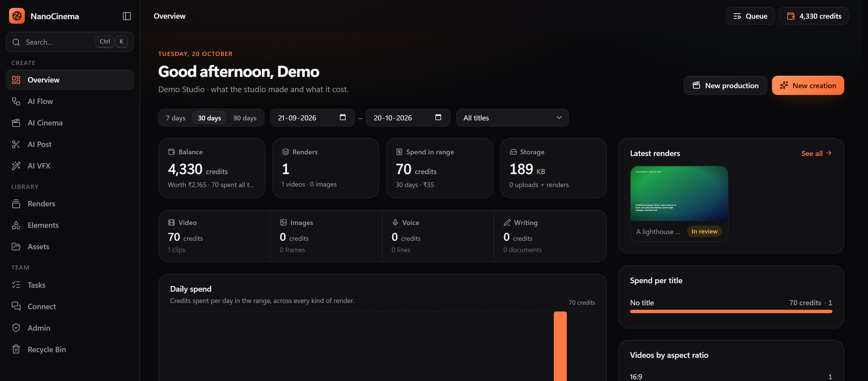The height and width of the screenshot is (381, 868).
Task: Open the Recycle Bin
Action: (70, 349)
